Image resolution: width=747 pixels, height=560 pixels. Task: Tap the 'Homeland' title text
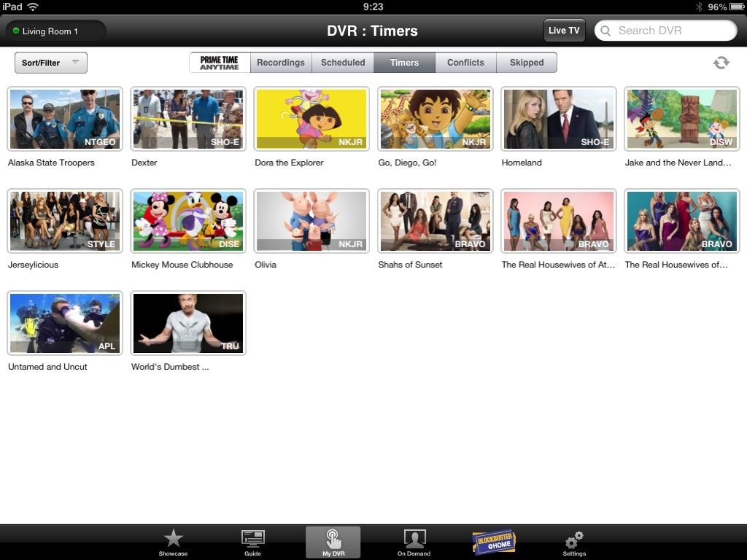pyautogui.click(x=522, y=163)
